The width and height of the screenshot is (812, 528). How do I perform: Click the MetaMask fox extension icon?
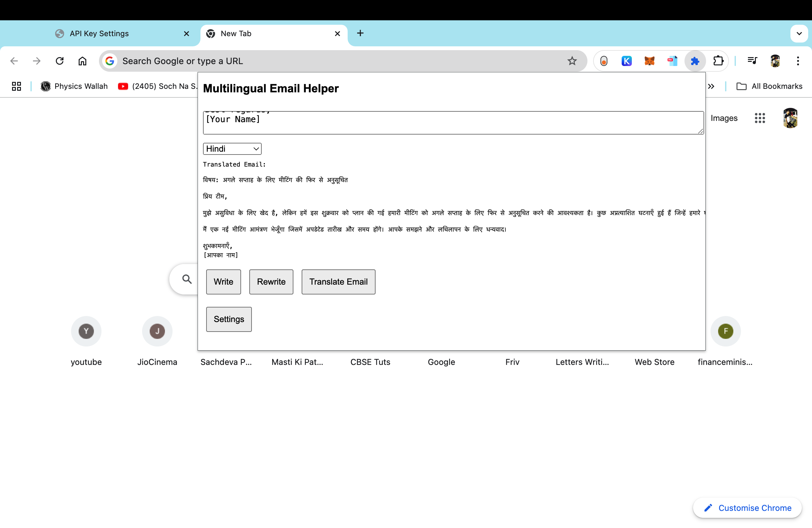(x=649, y=61)
